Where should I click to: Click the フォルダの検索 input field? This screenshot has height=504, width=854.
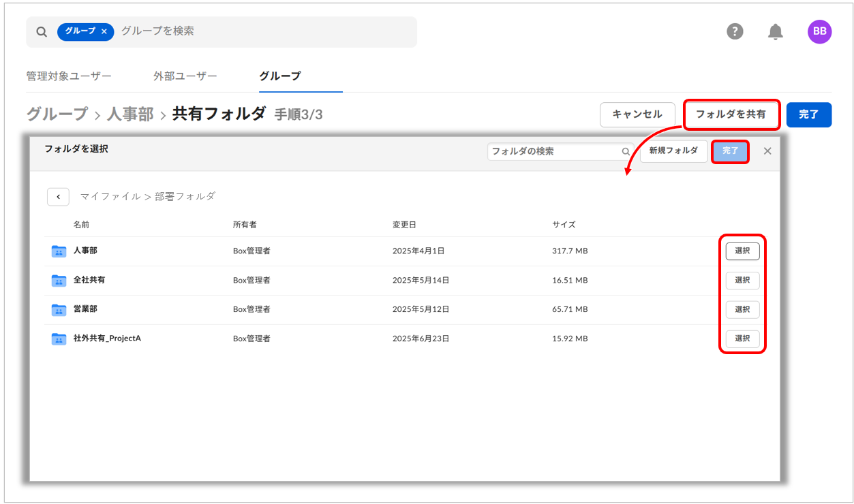click(x=552, y=152)
